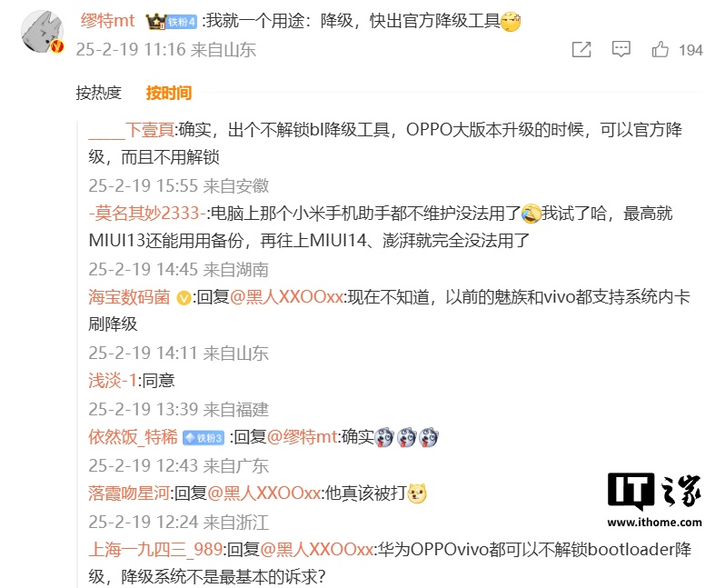Select the 按时间 sorting tab
715x588 pixels.
pos(169,93)
